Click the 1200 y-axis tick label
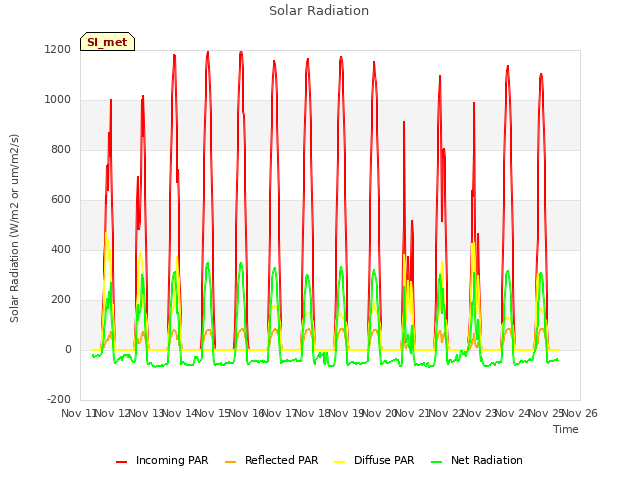This screenshot has width=640, height=480. (x=58, y=50)
